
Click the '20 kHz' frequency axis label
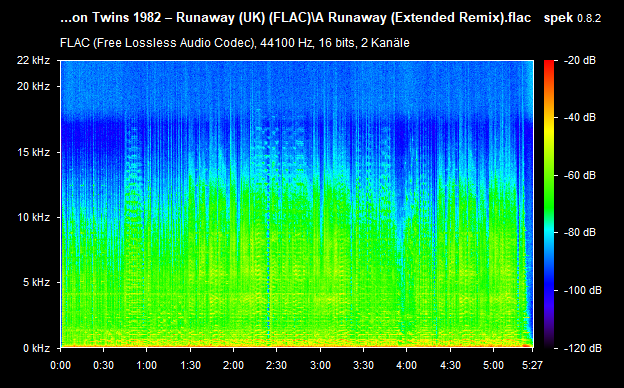tap(33, 86)
